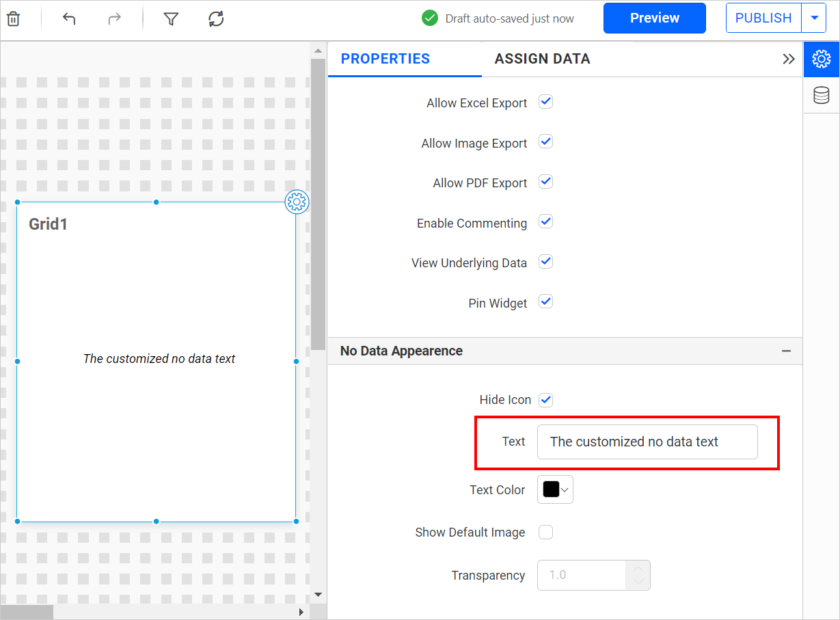Switch to the ASSIGN DATA tab
The height and width of the screenshot is (620, 840).
(542, 59)
